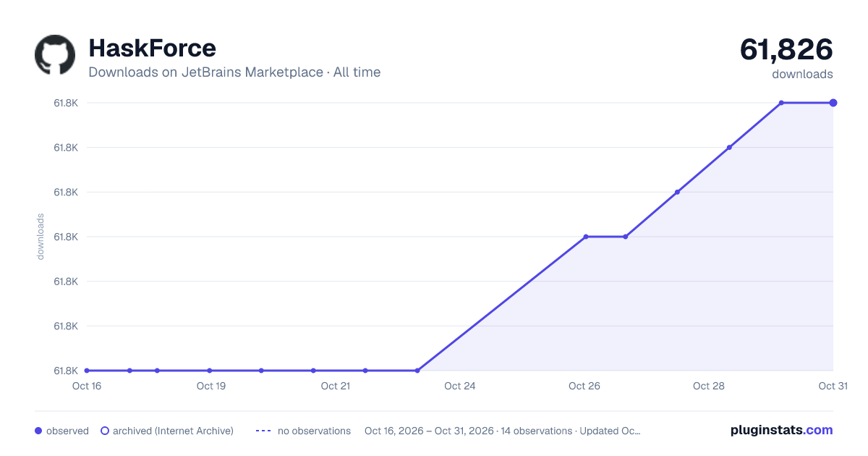Click the data point directly above Oct 26
Viewport: 868px width, 456px height.
click(586, 237)
